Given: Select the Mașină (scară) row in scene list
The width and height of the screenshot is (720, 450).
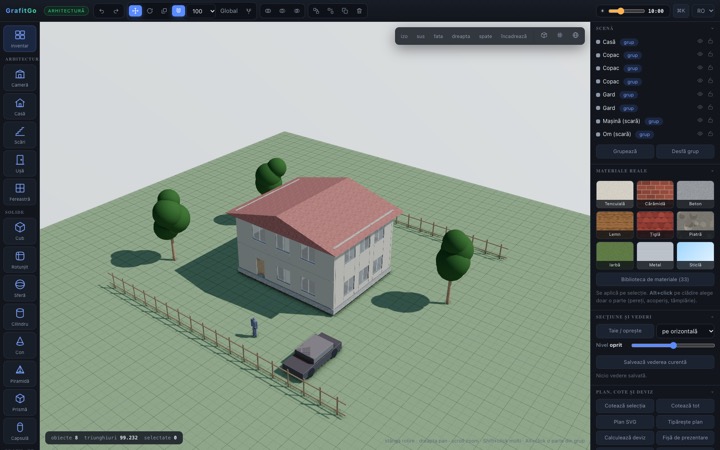Looking at the screenshot, I should tap(655, 121).
